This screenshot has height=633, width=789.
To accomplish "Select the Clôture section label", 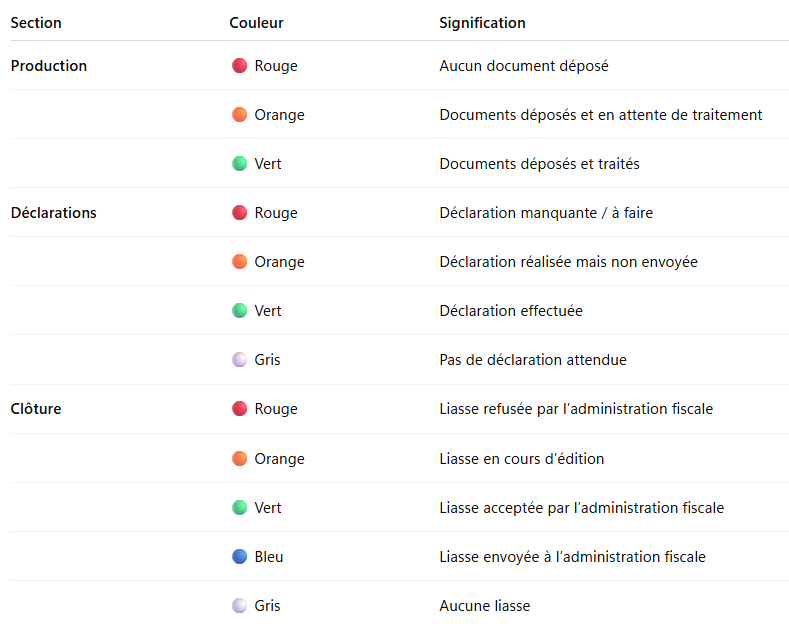I will pos(36,409).
